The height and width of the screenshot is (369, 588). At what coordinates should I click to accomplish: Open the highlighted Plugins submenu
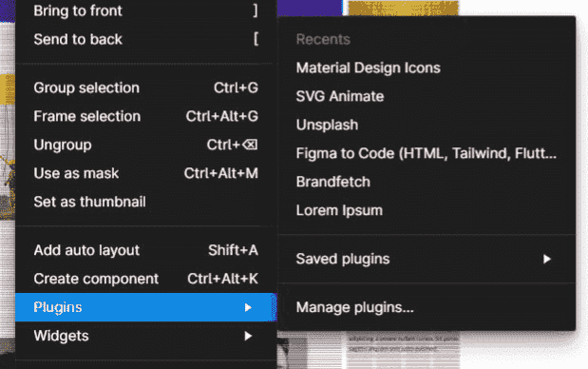(145, 307)
